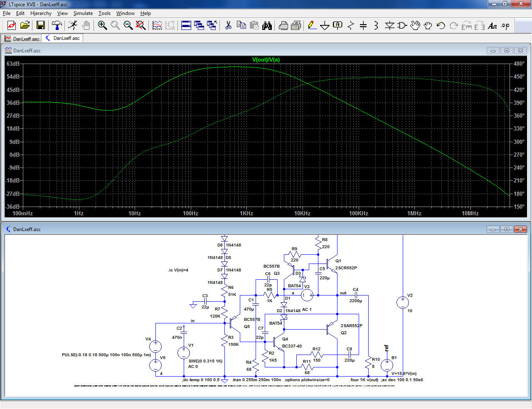Open the View menu
Screen dimensions: 532x409
(x=62, y=13)
